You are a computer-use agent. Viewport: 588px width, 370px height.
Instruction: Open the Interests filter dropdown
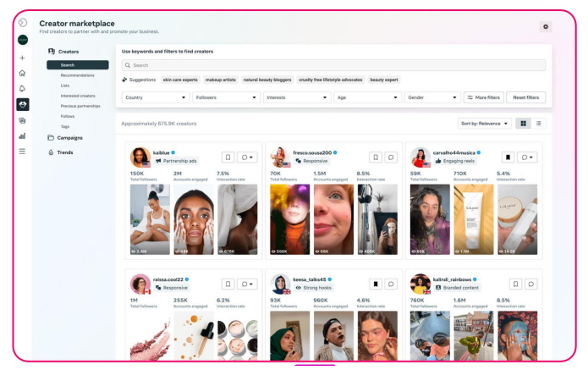297,97
